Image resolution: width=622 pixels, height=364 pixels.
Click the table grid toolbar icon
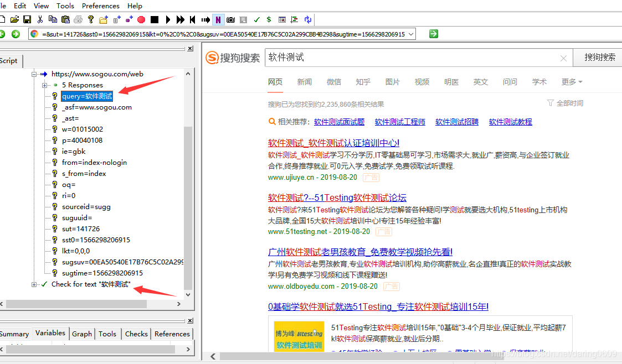[x=282, y=19]
